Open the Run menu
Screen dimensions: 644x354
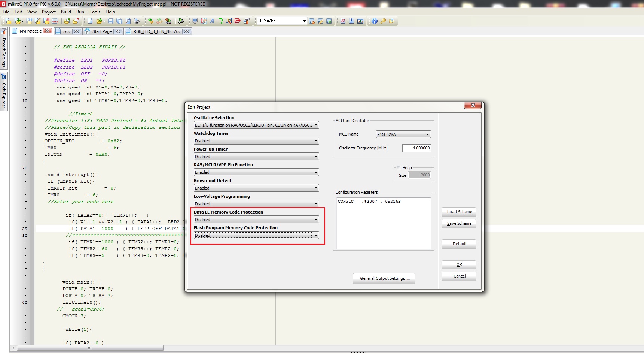click(x=80, y=12)
